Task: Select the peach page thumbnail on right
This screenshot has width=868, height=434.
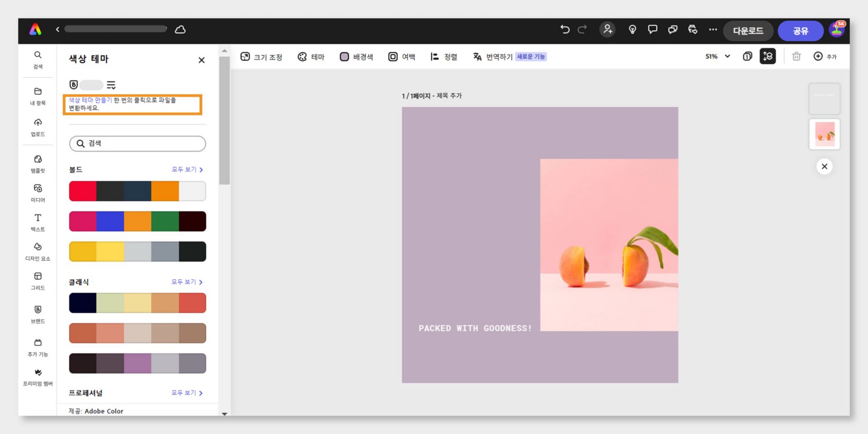Action: point(825,134)
